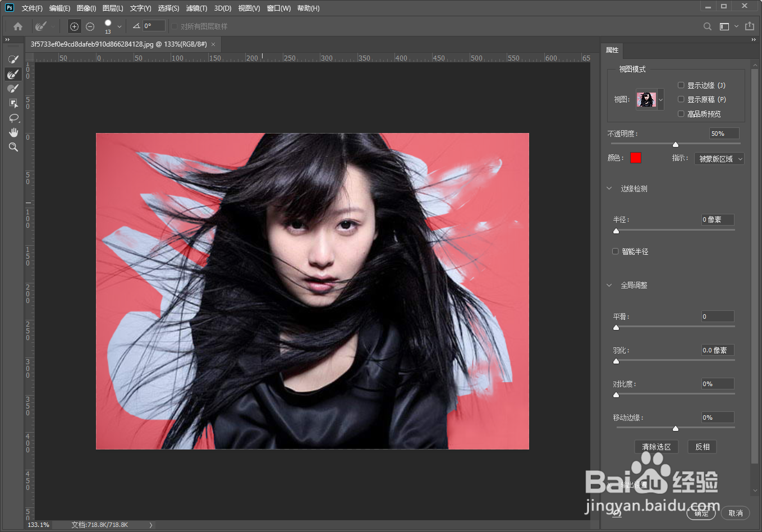Click the 确定 button
The image size is (762, 532).
point(701,513)
